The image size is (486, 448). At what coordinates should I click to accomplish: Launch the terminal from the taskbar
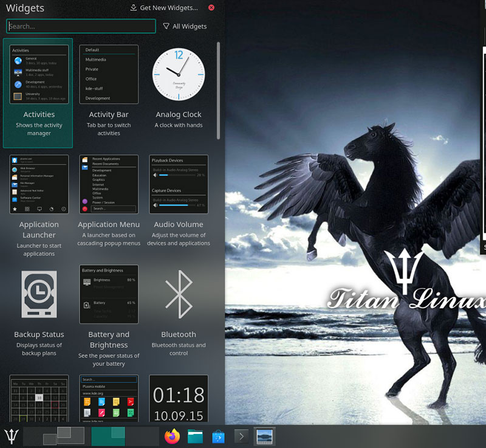point(241,436)
